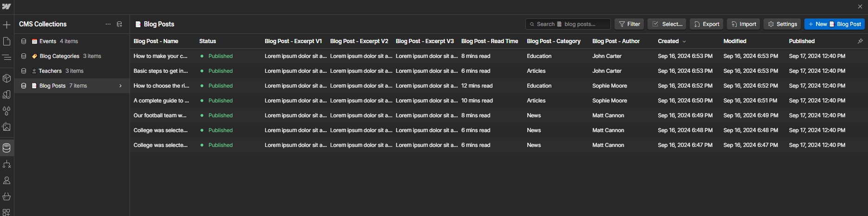
Task: Click the Modified column header
Action: [x=735, y=41]
